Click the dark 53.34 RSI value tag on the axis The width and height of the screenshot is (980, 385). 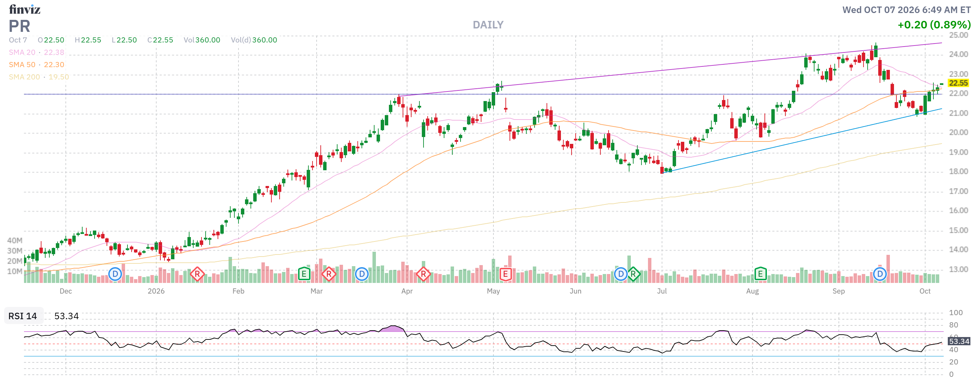click(x=959, y=341)
